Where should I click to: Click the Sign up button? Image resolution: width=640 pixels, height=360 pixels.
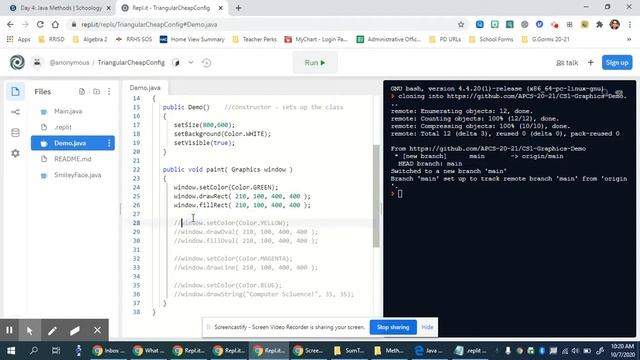[617, 62]
